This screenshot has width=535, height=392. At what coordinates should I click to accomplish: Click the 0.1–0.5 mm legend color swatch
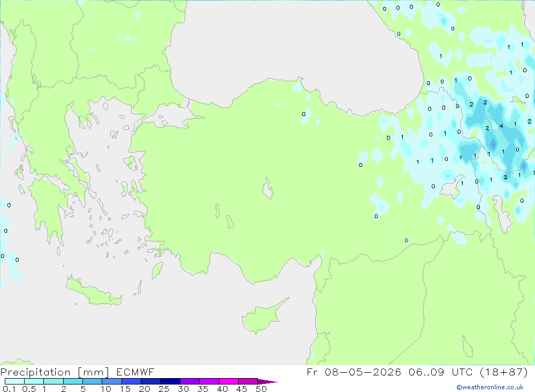click(x=14, y=381)
